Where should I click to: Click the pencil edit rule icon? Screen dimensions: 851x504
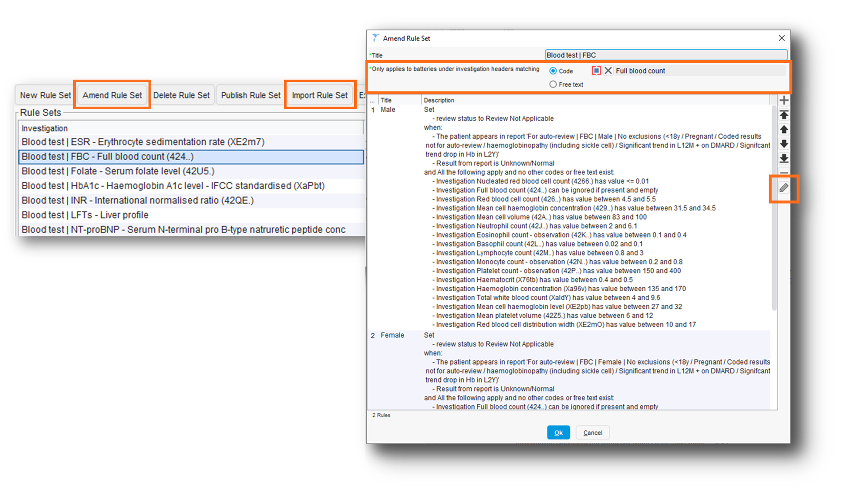point(784,188)
